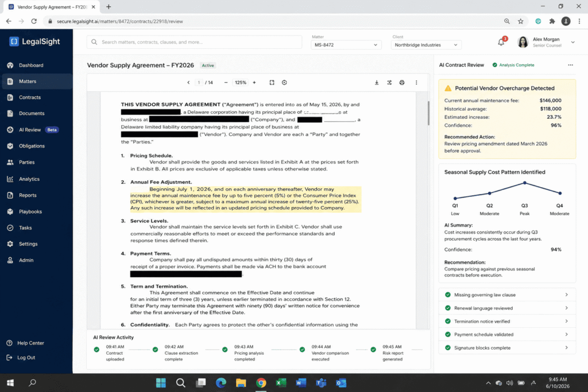588x392 pixels.
Task: Open the Client Northbridge Industries dropdown
Action: point(426,45)
